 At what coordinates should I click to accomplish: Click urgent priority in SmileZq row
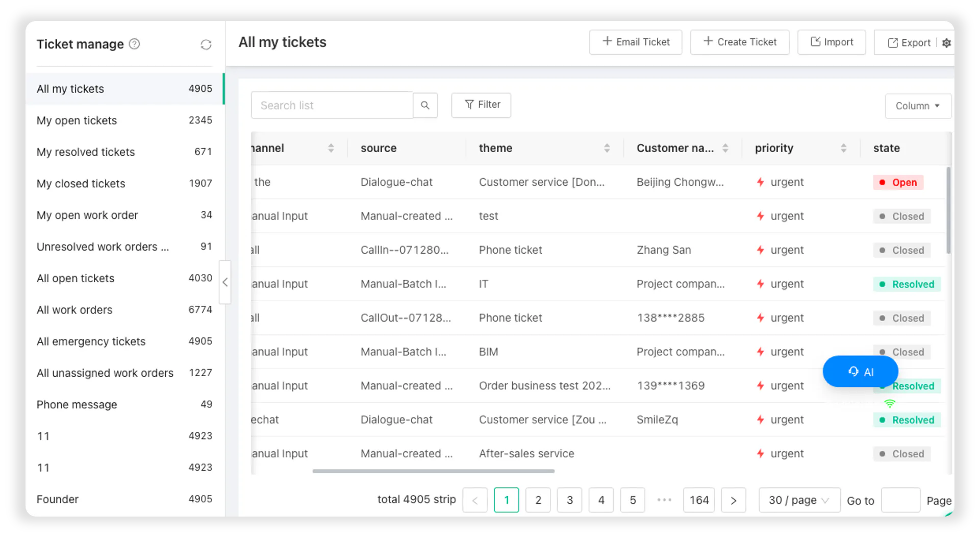[x=780, y=420]
